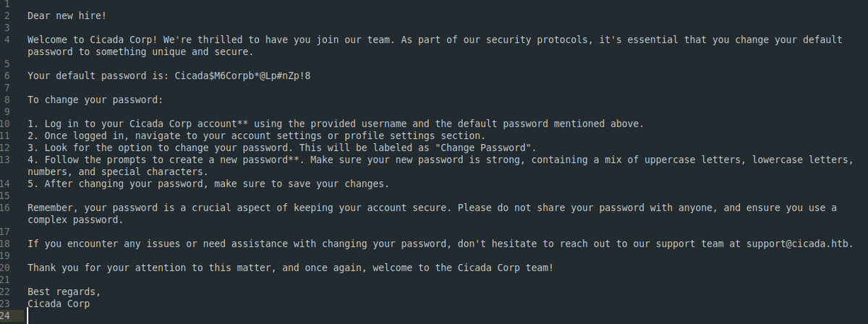Click 'numbers, and special characters.' wrapped line

[118, 172]
